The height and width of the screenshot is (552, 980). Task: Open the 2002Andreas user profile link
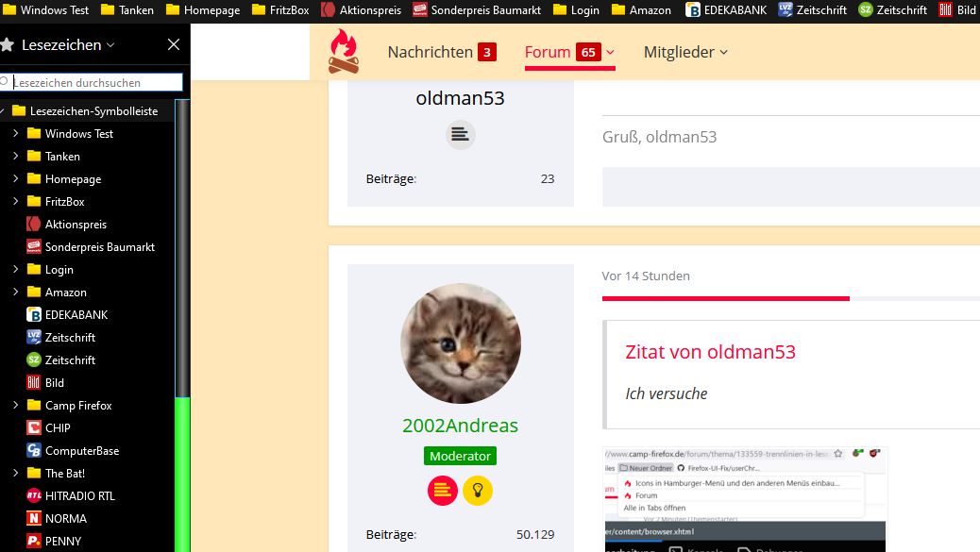coord(460,426)
